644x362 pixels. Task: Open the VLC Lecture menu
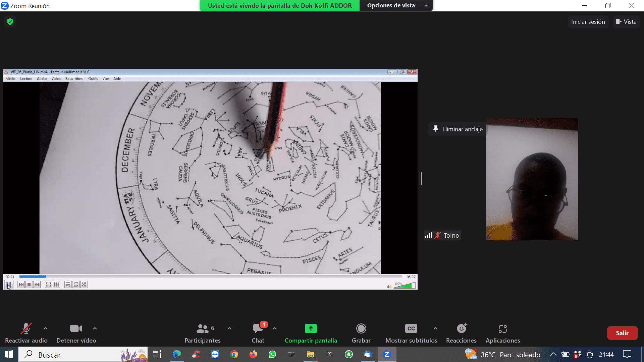point(26,79)
